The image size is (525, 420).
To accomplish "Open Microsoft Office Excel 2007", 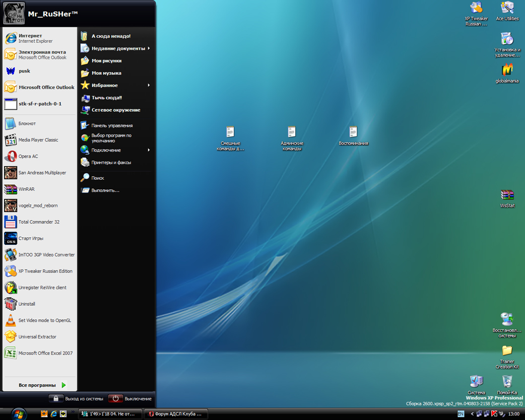I will tap(39, 353).
